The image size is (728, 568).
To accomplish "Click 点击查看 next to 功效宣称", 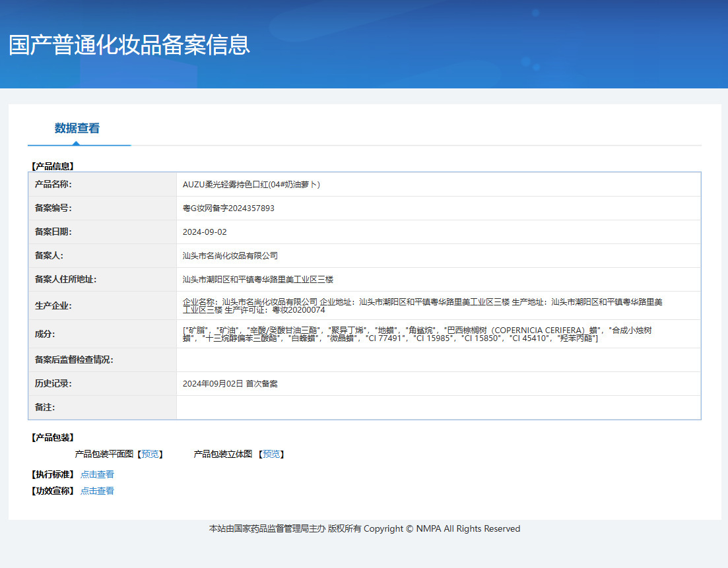I will (97, 491).
